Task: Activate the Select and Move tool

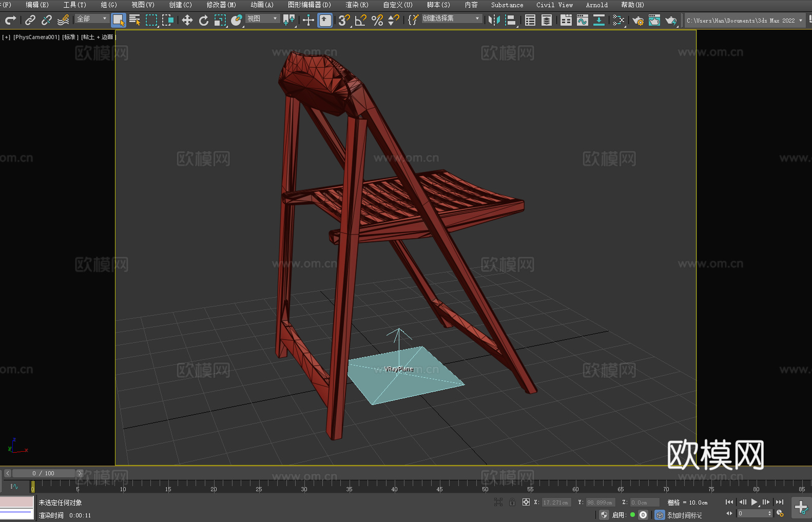Action: pos(187,20)
